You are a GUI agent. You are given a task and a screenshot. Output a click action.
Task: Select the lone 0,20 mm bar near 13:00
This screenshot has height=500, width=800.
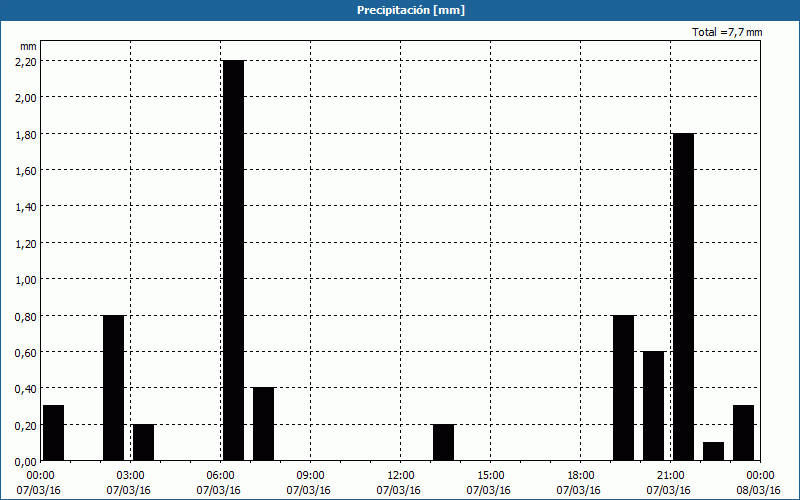[443, 442]
